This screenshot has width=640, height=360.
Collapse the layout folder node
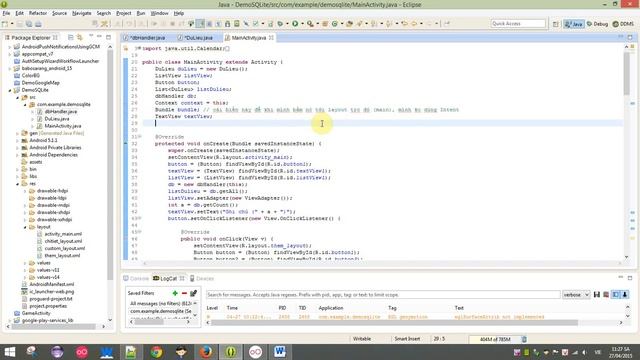click(x=25, y=227)
